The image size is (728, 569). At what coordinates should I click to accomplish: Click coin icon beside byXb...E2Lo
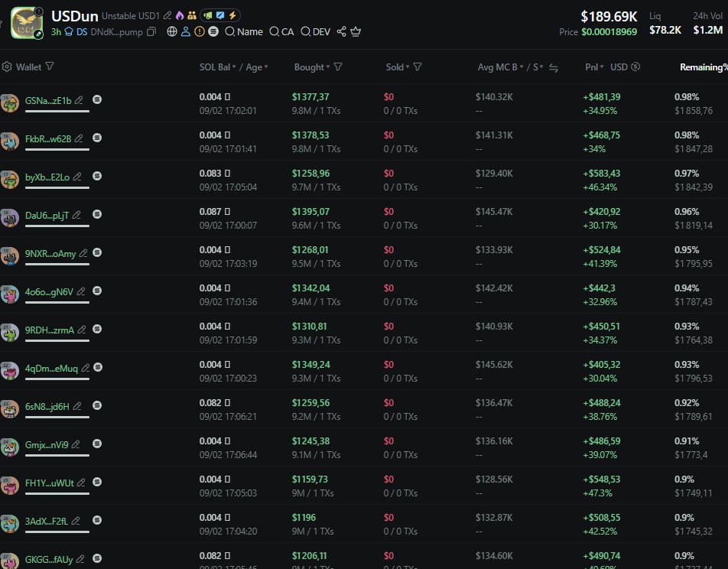click(x=97, y=176)
